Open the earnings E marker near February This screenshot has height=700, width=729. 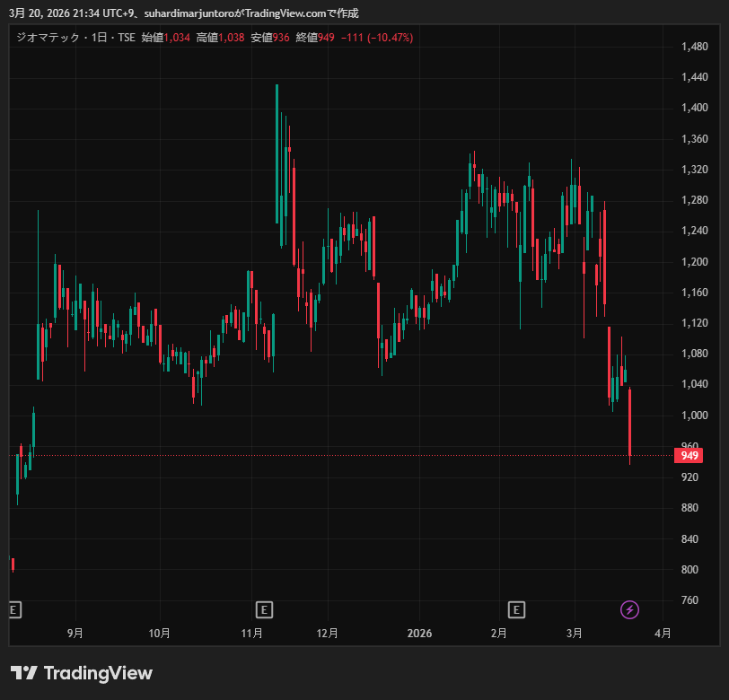516,609
